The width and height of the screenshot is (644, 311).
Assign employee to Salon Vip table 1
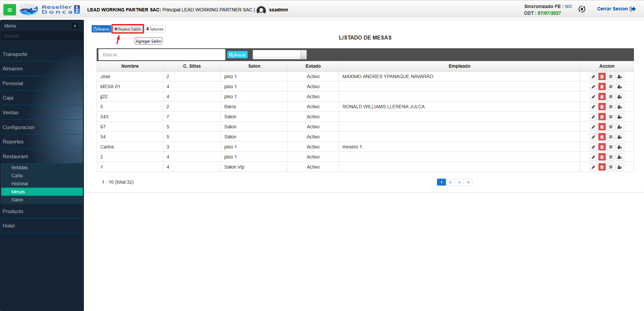click(620, 167)
